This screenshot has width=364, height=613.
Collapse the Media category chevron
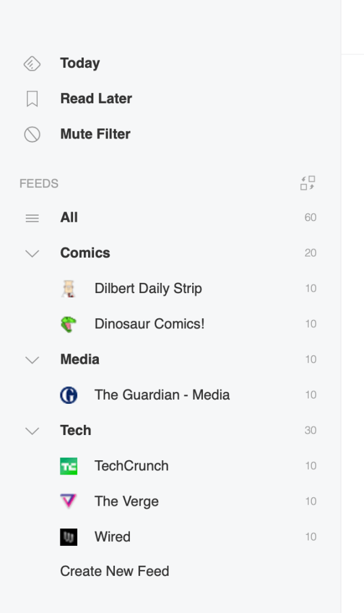tap(32, 360)
